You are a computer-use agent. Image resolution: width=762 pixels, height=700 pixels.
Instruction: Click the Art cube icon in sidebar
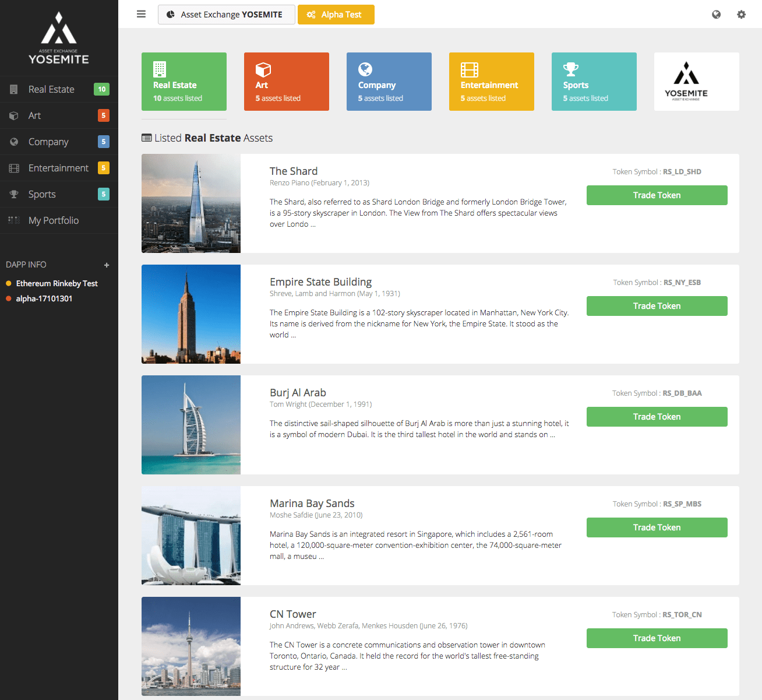point(14,115)
